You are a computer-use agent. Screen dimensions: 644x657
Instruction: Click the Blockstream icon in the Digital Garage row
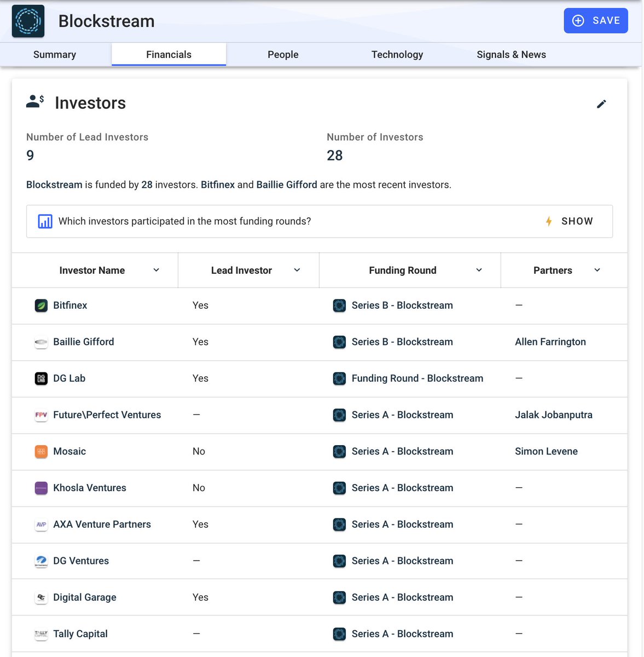pos(339,597)
